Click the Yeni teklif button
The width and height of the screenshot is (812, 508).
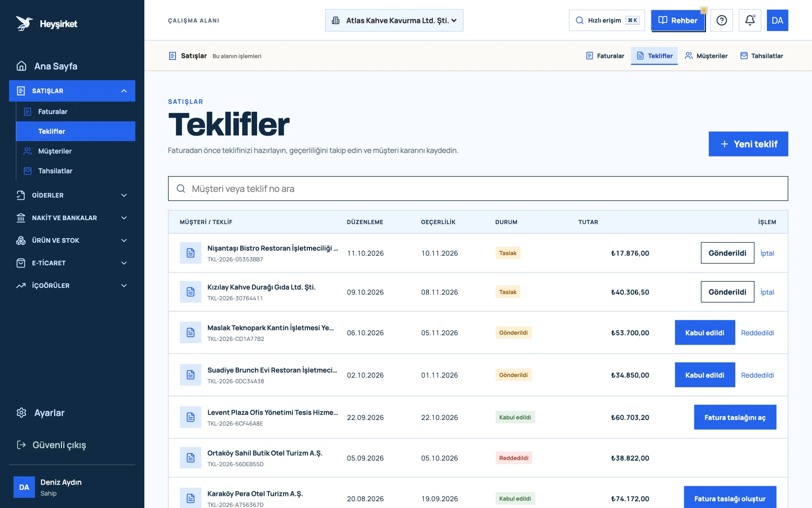748,144
